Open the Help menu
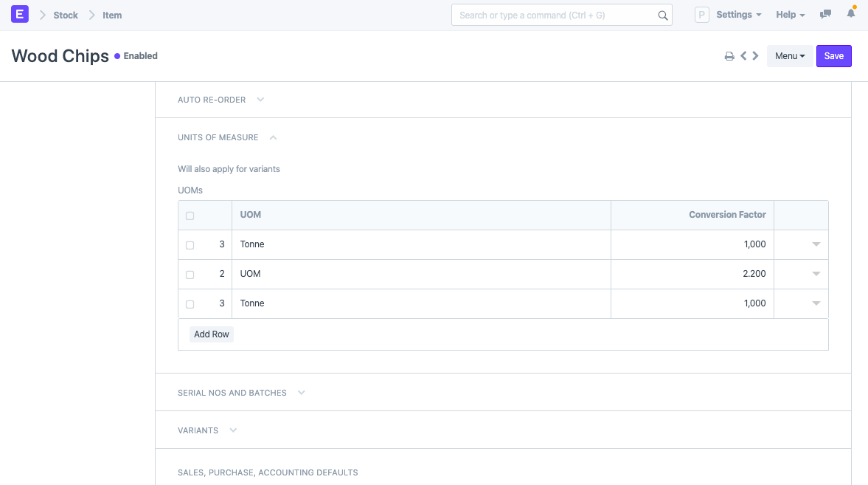This screenshot has height=485, width=868. pyautogui.click(x=790, y=15)
